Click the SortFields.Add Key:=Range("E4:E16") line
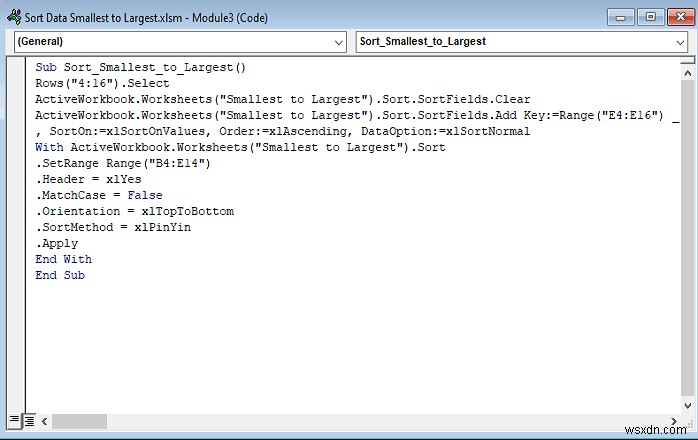Screen dimensions: 698x440 357,115
